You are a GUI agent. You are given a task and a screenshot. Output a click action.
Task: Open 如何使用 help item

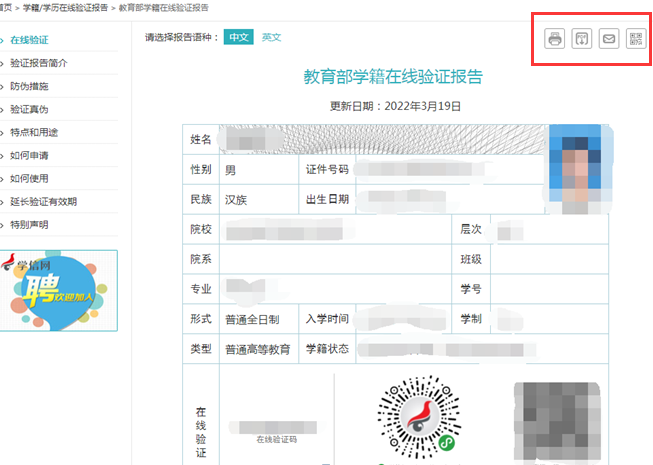coord(29,178)
